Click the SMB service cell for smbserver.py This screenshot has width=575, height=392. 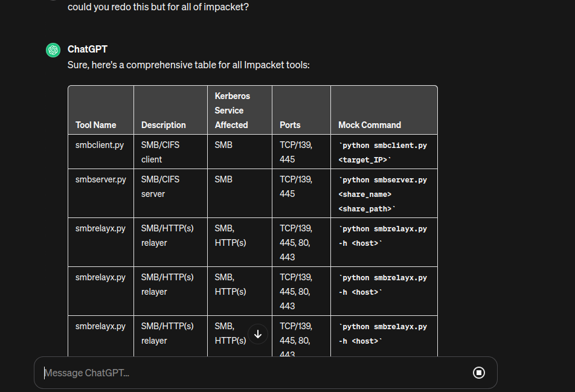pos(223,180)
